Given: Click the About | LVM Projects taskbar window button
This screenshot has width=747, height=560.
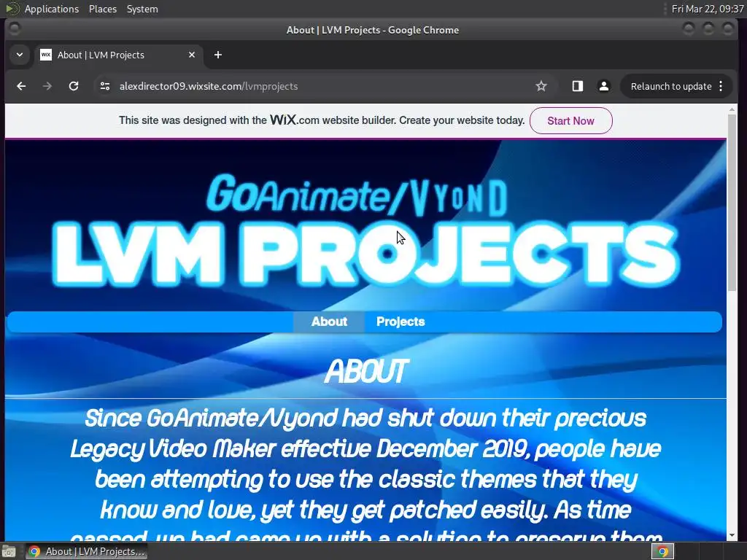Looking at the screenshot, I should pyautogui.click(x=87, y=551).
